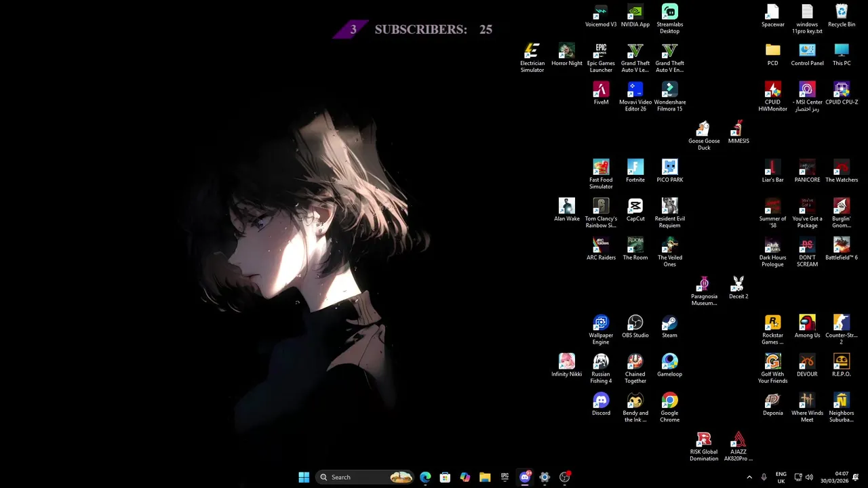Image resolution: width=868 pixels, height=488 pixels.
Task: Select the Grand Theft Auto V Enhanced shortcut
Action: point(669,58)
